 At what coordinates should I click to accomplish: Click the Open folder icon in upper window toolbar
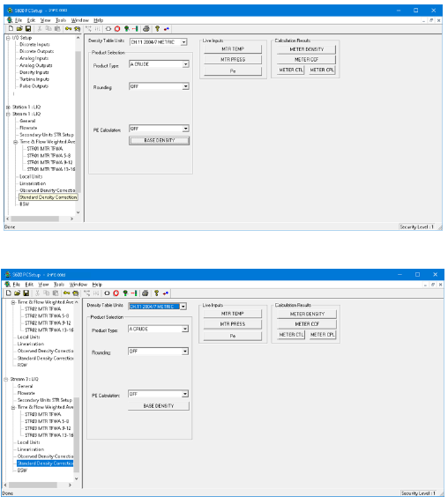(x=19, y=28)
